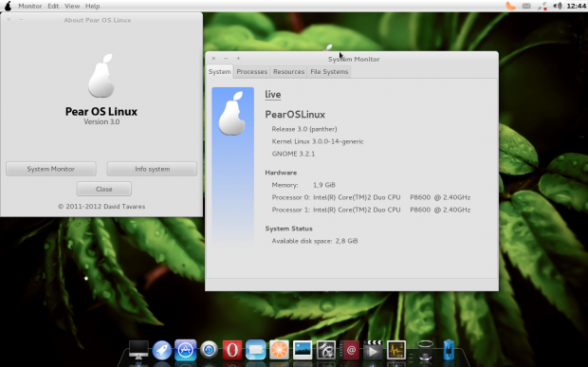Open the pear logo menu in top bar
Image resolution: width=588 pixels, height=367 pixels.
8,6
